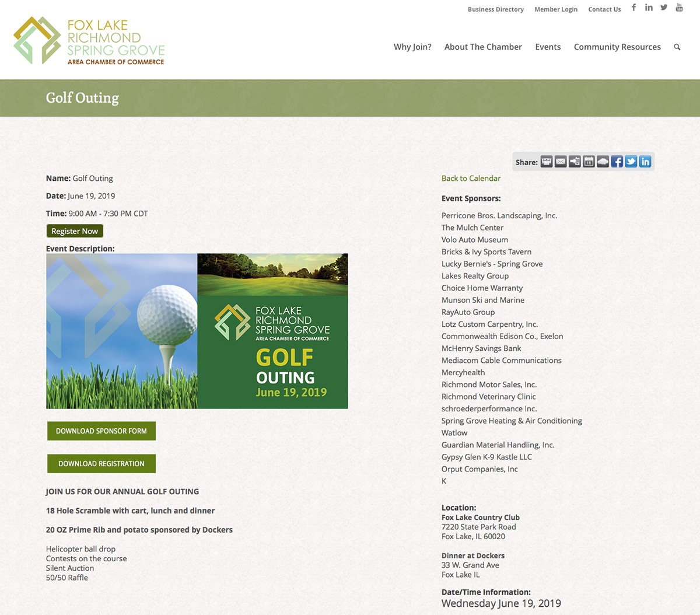Open sponsor Watlow
This screenshot has height=615, width=700.
pyautogui.click(x=454, y=433)
